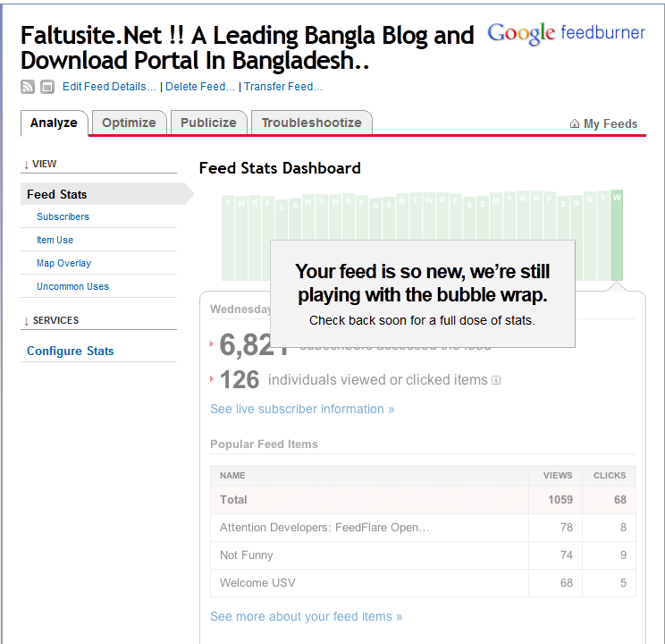Go to the Troubleshootize tab
The height and width of the screenshot is (644, 665).
click(311, 123)
